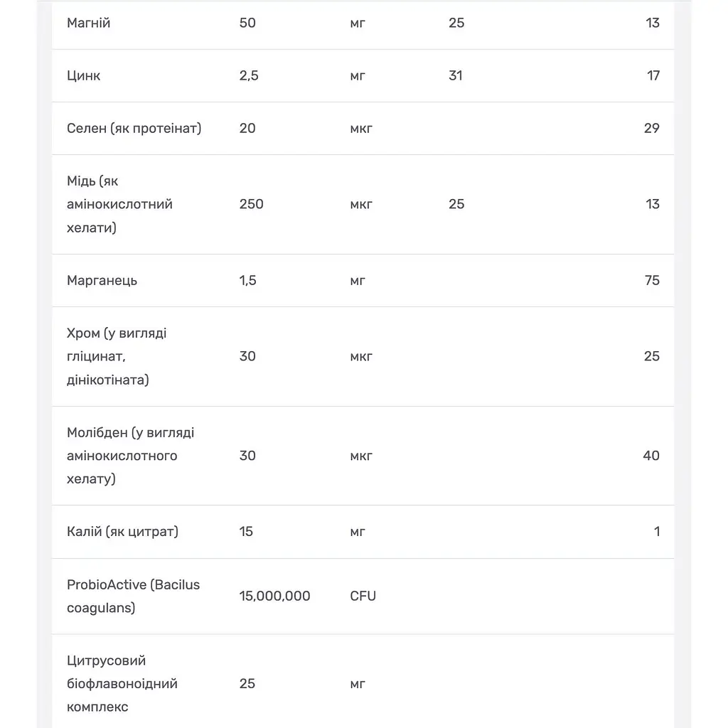Select the 1,5 amount for Марганець
Screen dimensions: 728x728
[x=247, y=280]
